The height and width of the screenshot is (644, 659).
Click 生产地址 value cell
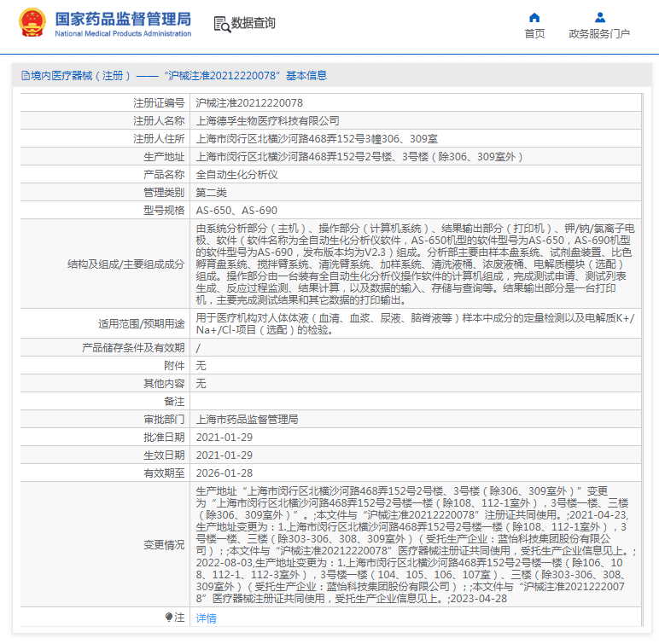point(415,157)
